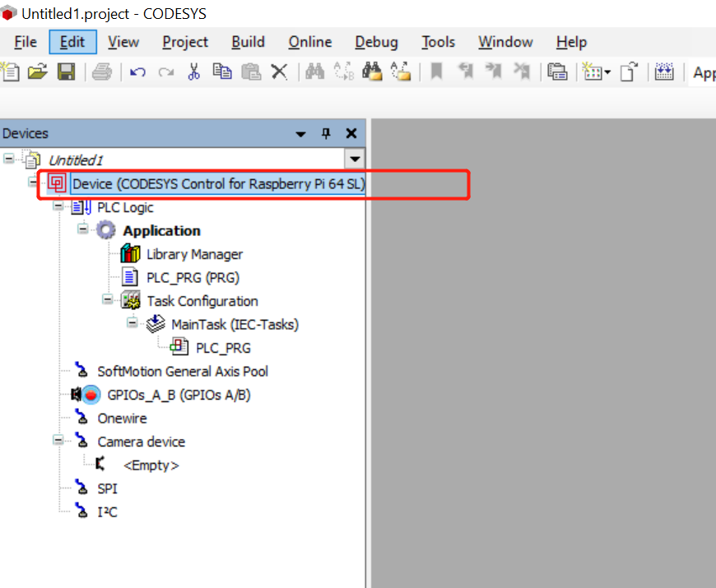Select SoftMotion General Axis Pool

[183, 372]
